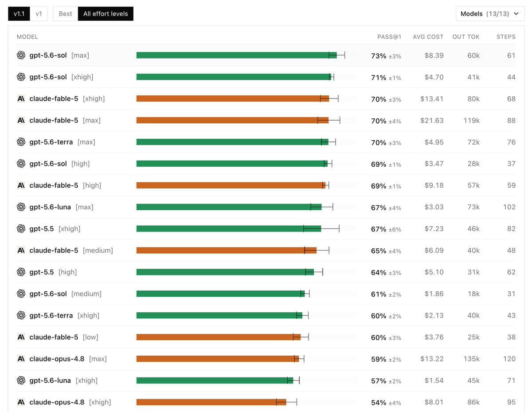532x412 pixels.
Task: Click the STEPS column header
Action: [x=506, y=37]
